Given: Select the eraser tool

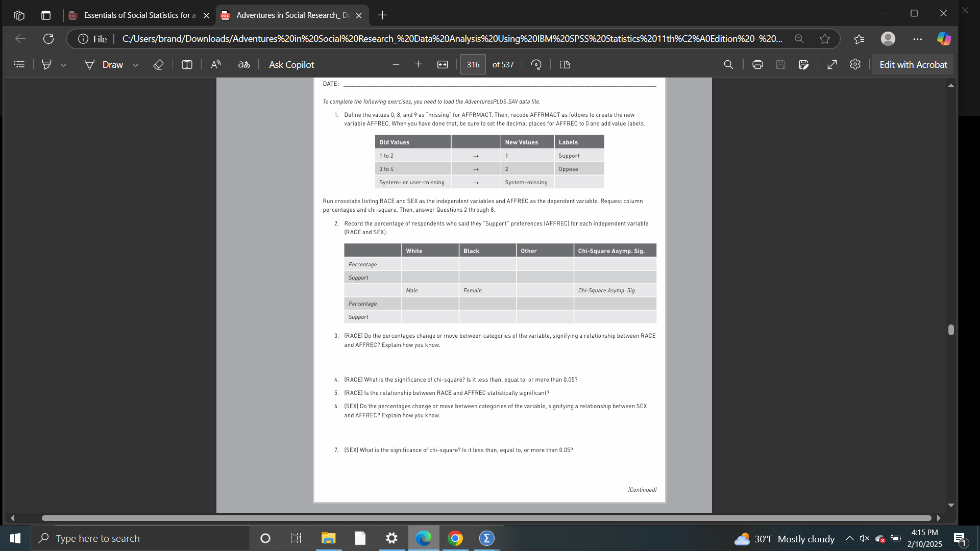Looking at the screenshot, I should coord(158,65).
